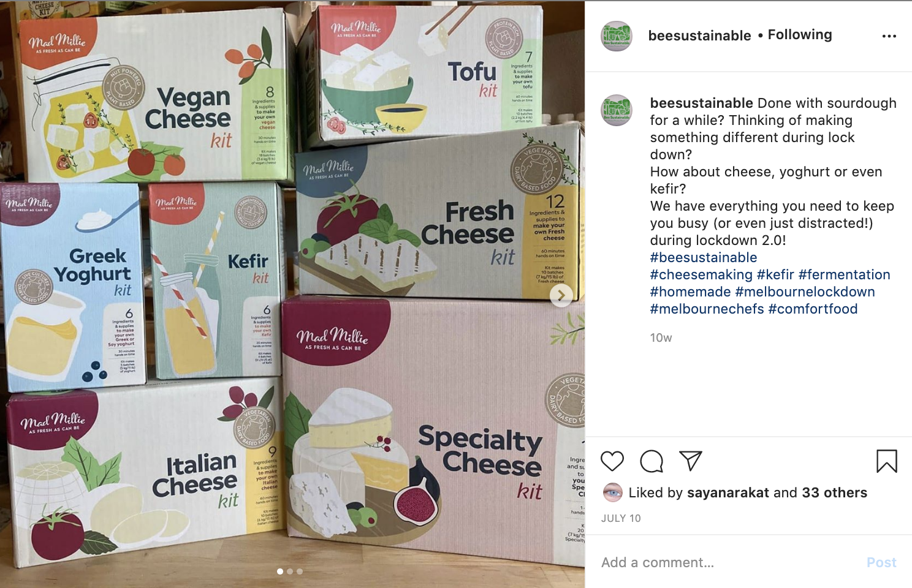
Task: Open the #cheesemaking hashtag
Action: tap(701, 274)
